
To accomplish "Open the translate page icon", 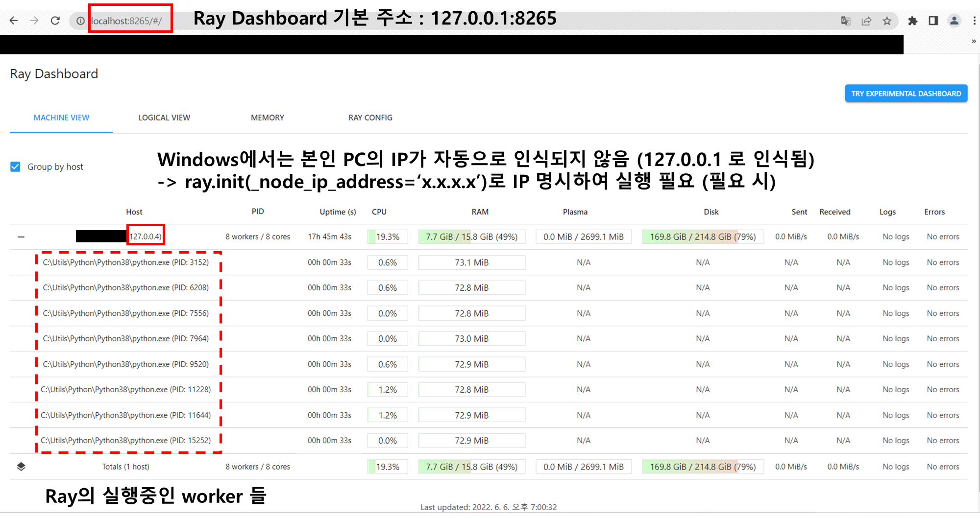I will click(846, 21).
